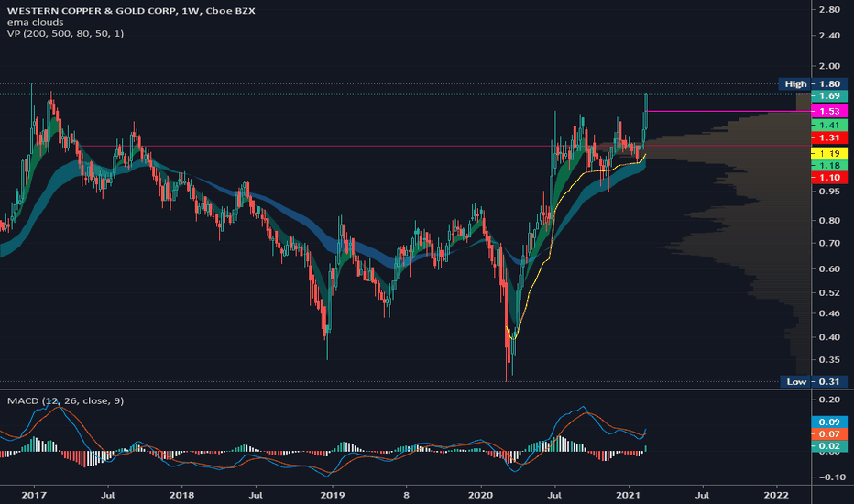Screen dimensions: 854x504
Task: Click the High 1.80 price label
Action: pos(813,84)
